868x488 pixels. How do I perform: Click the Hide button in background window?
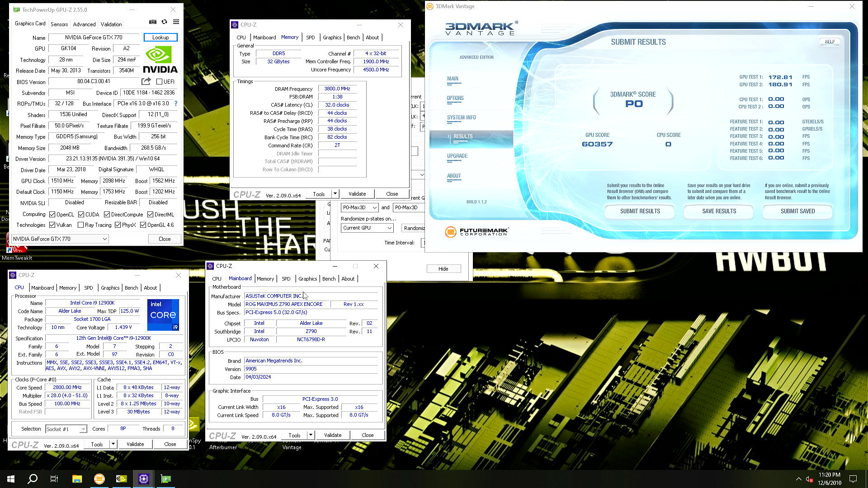[x=443, y=269]
